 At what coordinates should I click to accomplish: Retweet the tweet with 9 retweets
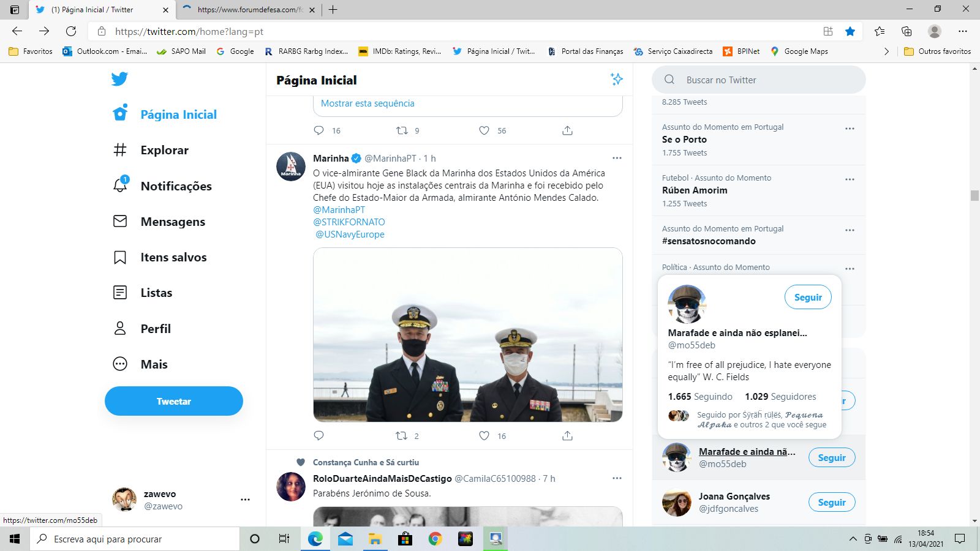pos(402,130)
